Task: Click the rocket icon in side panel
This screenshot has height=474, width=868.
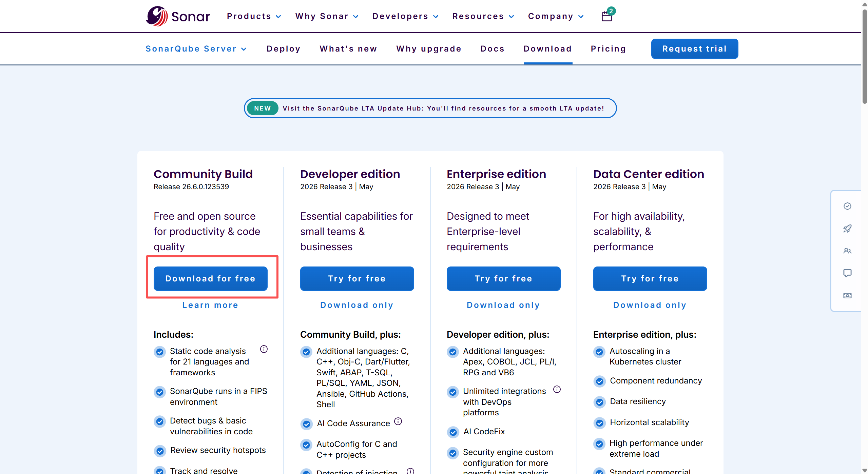Action: [x=847, y=229]
